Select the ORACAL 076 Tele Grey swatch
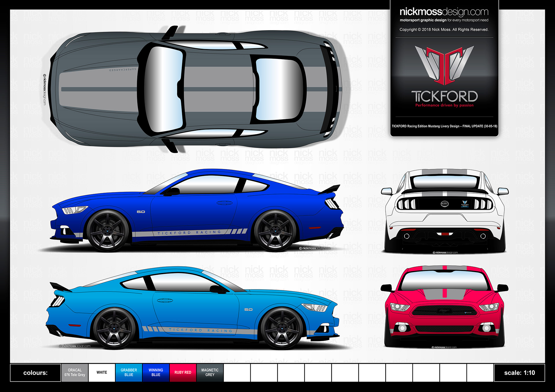This screenshot has height=392, width=555. [x=75, y=372]
